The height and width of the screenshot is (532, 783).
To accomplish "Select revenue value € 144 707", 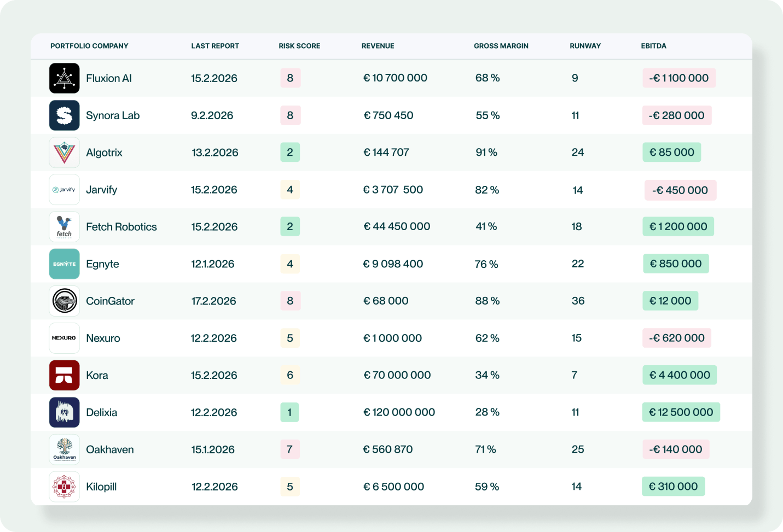I will 386,153.
